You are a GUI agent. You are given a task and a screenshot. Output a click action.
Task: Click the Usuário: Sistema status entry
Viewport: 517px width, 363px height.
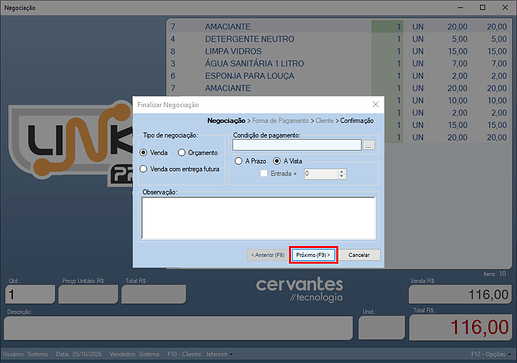click(x=25, y=354)
